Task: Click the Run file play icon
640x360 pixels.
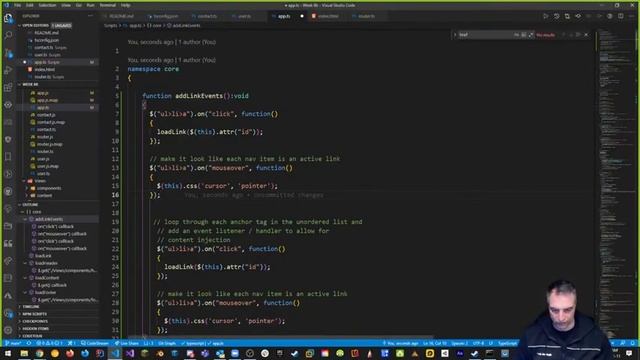Action: tap(546, 16)
